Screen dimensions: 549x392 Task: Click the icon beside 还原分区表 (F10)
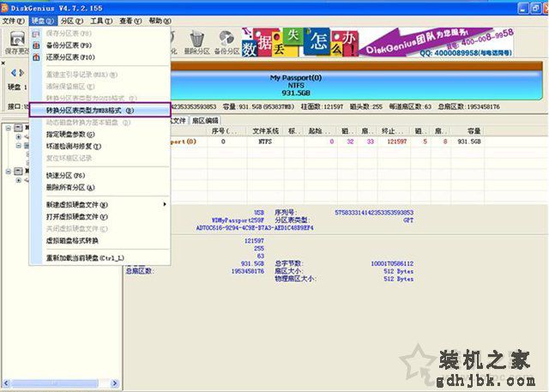(36, 57)
